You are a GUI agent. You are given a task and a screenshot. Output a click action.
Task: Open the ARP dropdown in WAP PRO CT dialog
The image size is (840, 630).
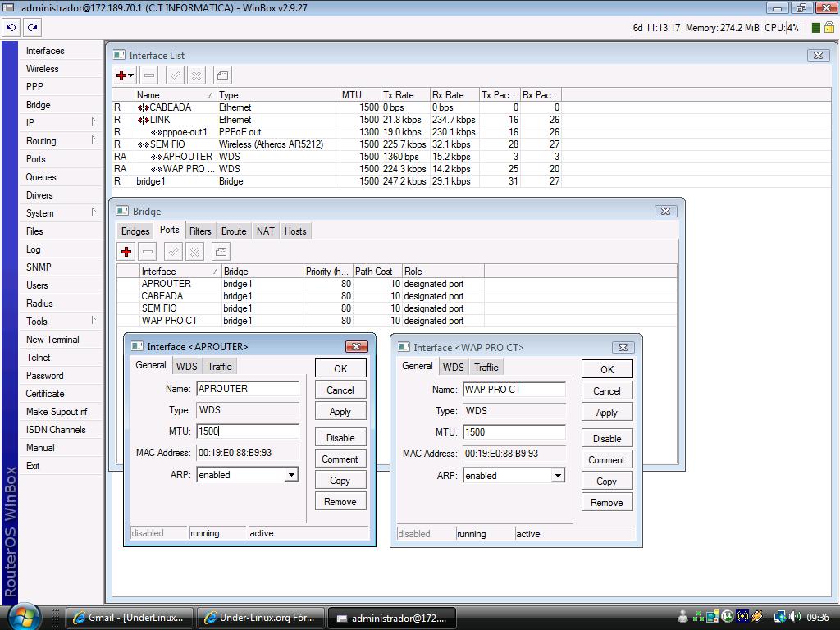(557, 476)
